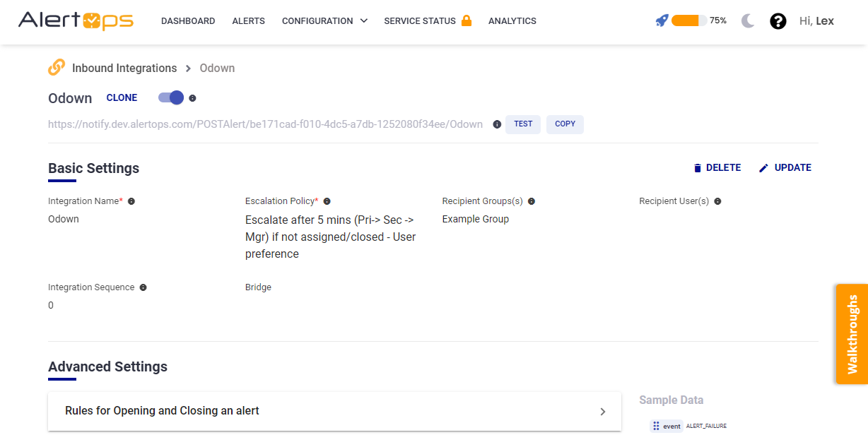This screenshot has width=868, height=435.
Task: Click info icon beside Recipient Groups
Action: pos(532,201)
